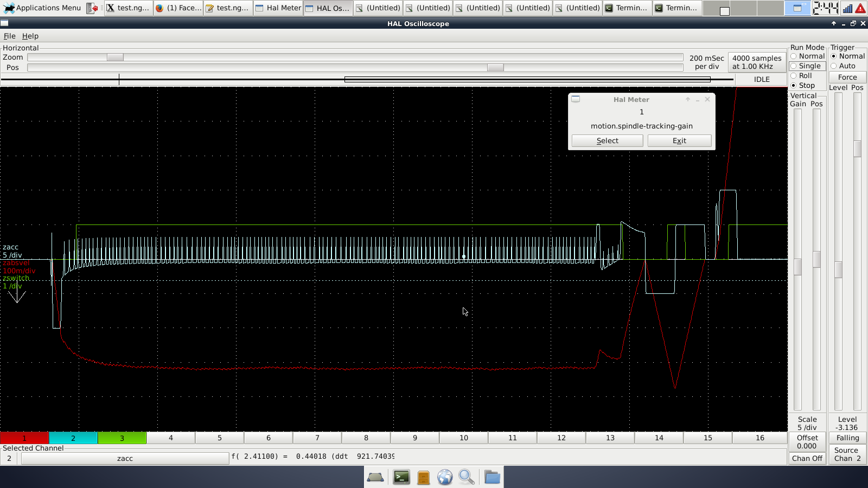The height and width of the screenshot is (488, 868).
Task: Open HAL Oscilloscope window menu icon at top-left
Action: 4,23
